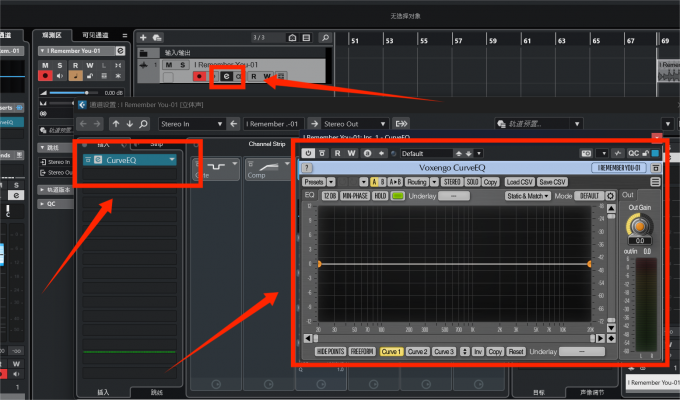Screen dimensions: 680x400
Task: Click the compare A/B 'a' icon in plugin header
Action: 367,153
